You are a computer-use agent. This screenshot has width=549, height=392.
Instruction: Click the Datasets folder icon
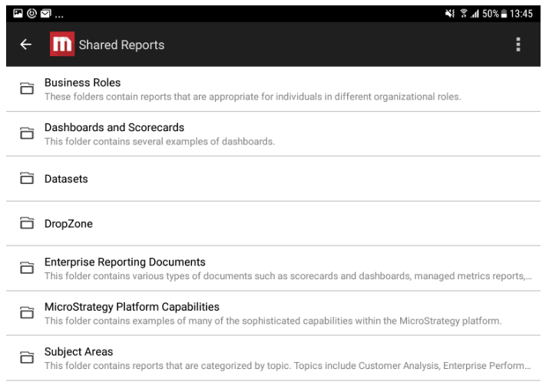point(27,178)
